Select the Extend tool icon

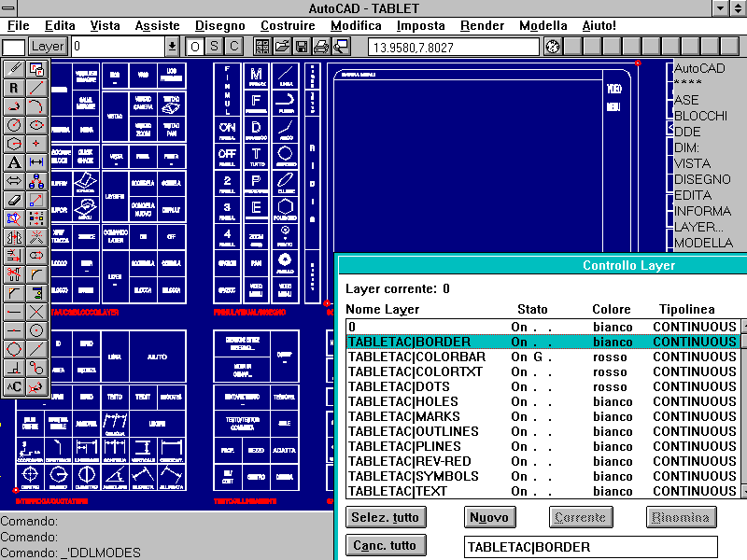click(14, 256)
